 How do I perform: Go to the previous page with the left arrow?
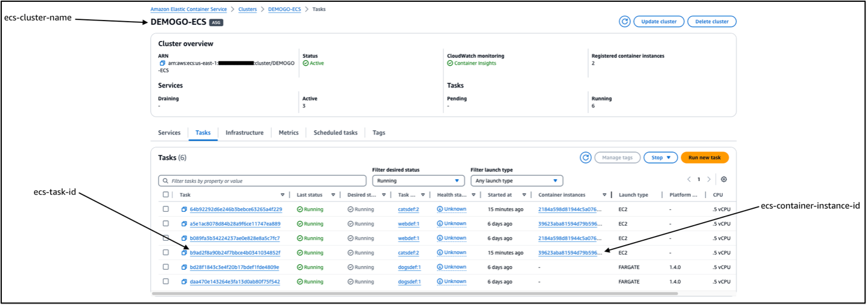[689, 179]
